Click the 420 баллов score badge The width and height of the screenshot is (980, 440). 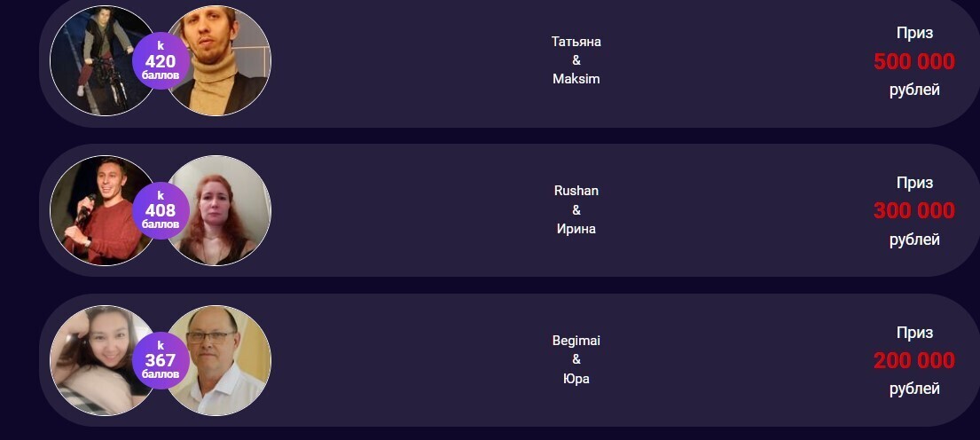(x=161, y=61)
